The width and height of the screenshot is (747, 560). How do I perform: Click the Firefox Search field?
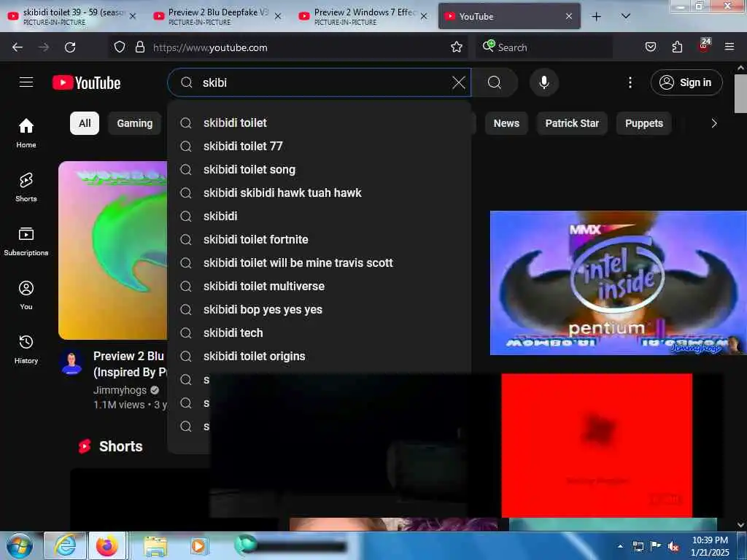click(543, 47)
